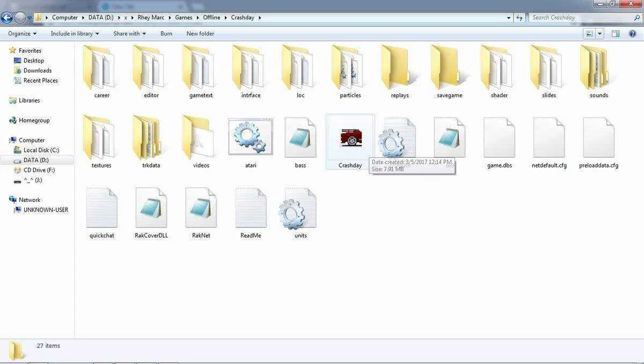644x364 pixels.
Task: Open the Share with dropdown
Action: pyautogui.click(x=129, y=33)
